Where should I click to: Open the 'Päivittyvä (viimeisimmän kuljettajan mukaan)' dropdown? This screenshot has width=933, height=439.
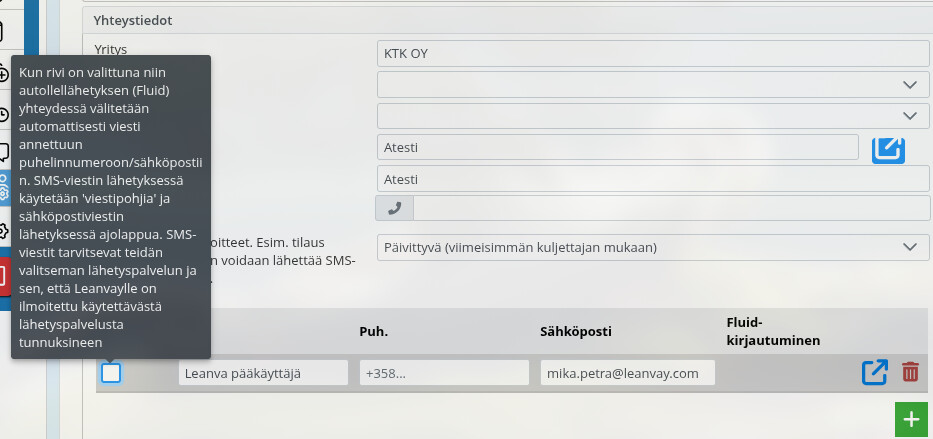[x=654, y=247]
